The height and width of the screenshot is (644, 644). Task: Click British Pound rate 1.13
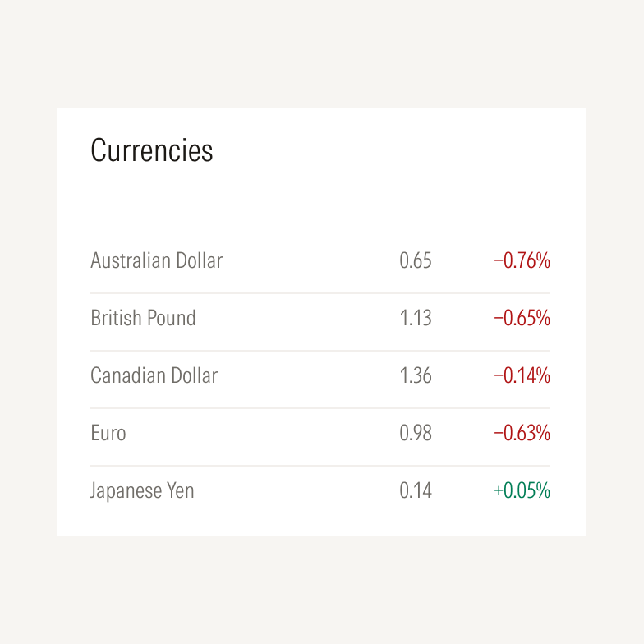point(416,319)
